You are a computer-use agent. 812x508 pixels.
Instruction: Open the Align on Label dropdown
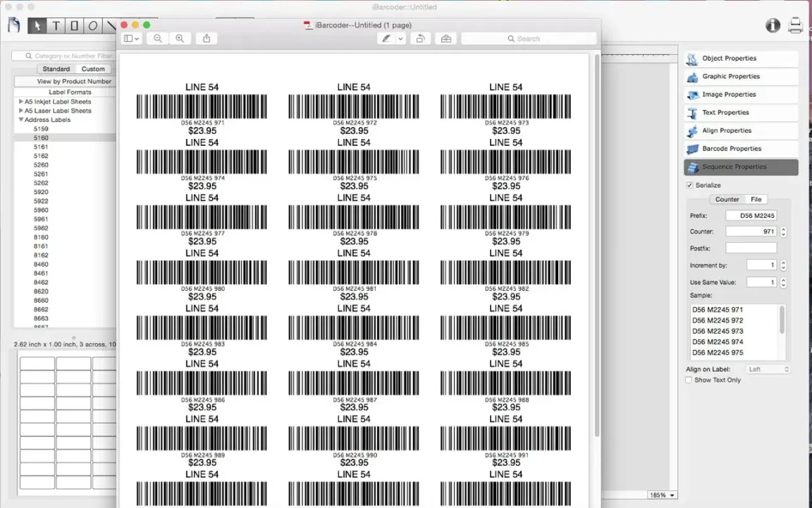[x=768, y=369]
